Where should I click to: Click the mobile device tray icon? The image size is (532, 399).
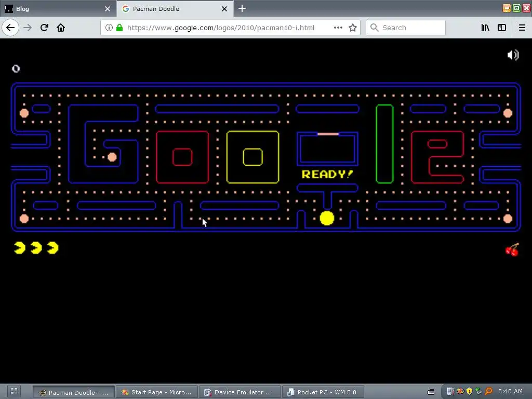[450, 392]
